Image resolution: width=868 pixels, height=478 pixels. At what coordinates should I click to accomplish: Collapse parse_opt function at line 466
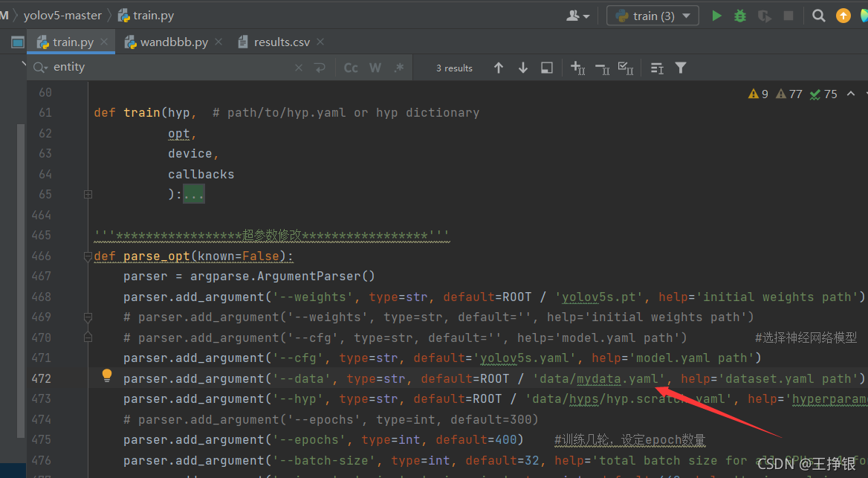88,256
